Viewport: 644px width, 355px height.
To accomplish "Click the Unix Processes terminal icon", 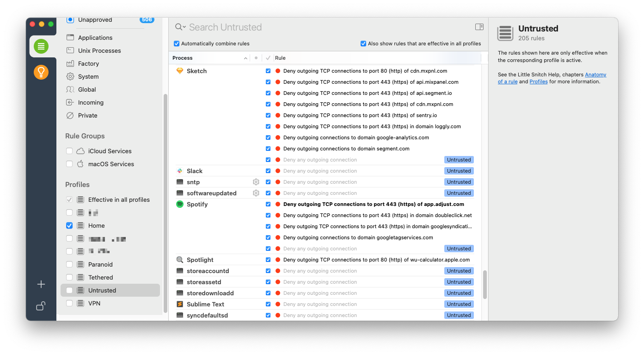I will tap(70, 50).
